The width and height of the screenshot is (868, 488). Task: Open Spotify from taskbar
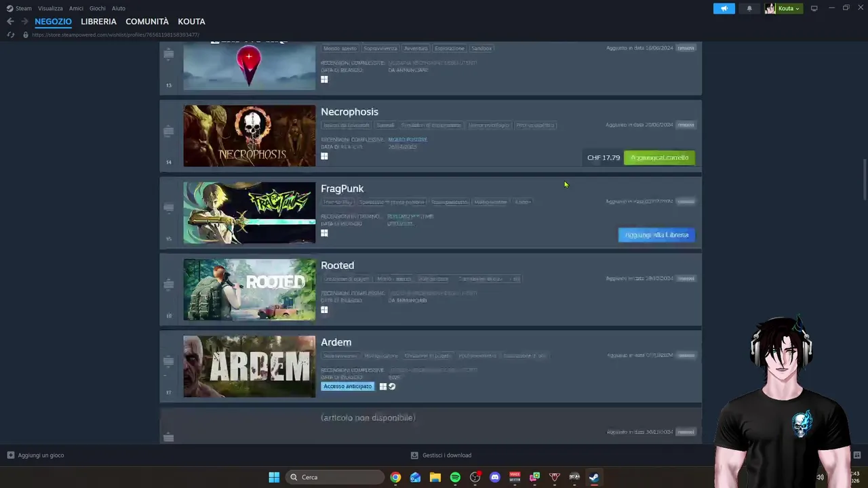[x=455, y=477]
